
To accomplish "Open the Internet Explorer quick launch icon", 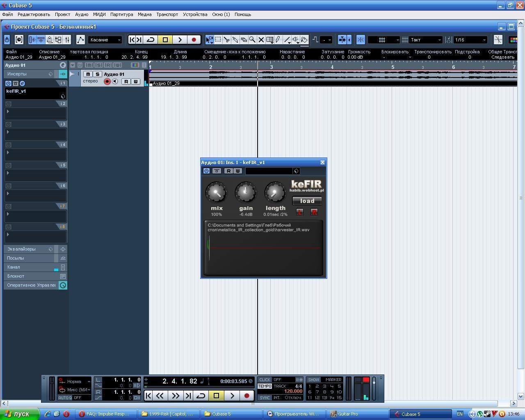I will (48, 414).
